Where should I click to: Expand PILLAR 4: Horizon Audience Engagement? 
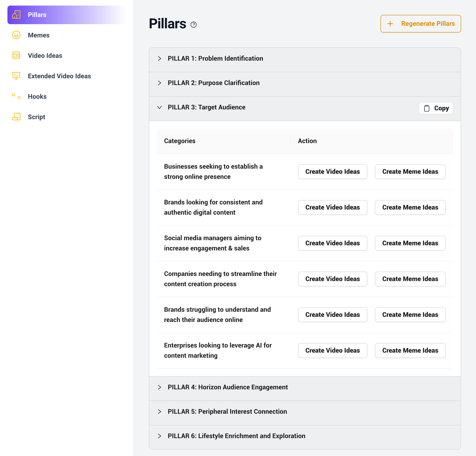[159, 387]
